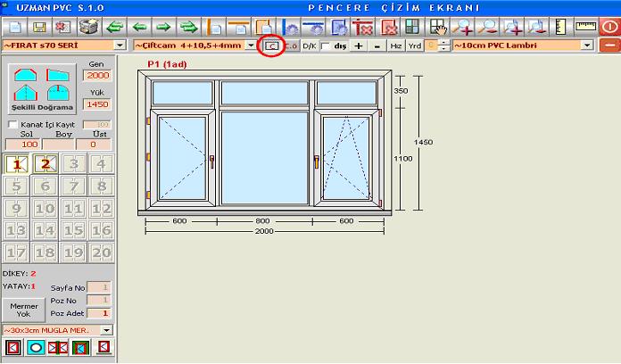The height and width of the screenshot is (364, 621).
Task: Select the right tilt-turn sash pane
Action: (x=346, y=158)
